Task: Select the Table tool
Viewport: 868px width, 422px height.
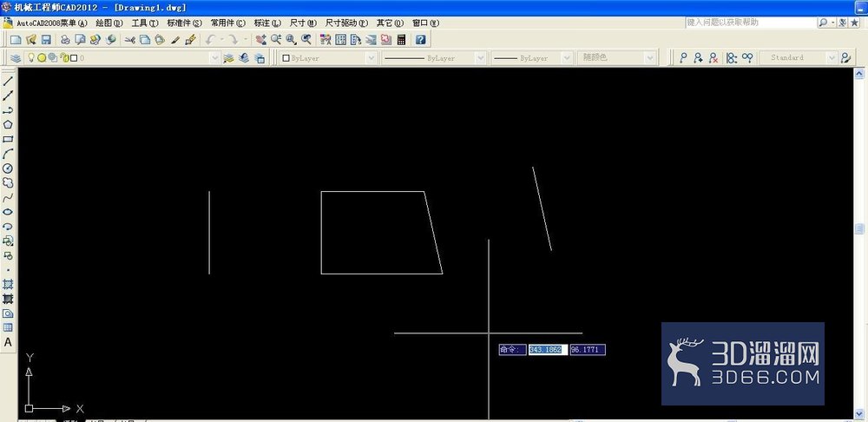Action: click(x=8, y=328)
